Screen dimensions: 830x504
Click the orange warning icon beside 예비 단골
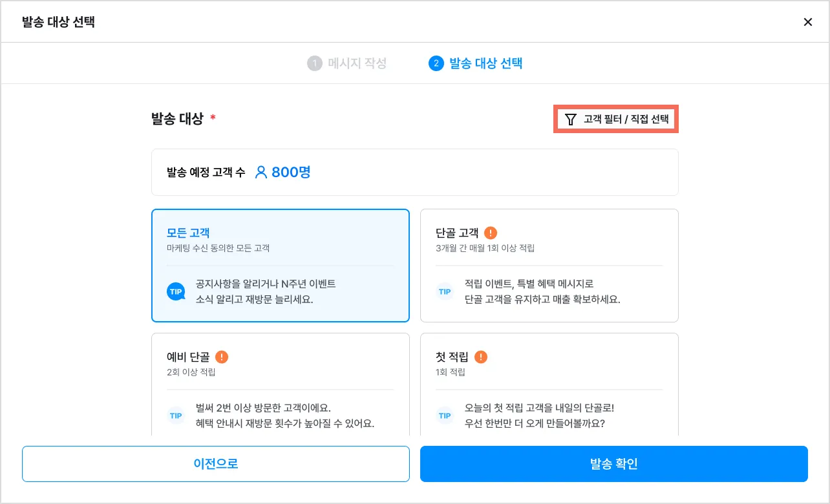[x=222, y=357]
